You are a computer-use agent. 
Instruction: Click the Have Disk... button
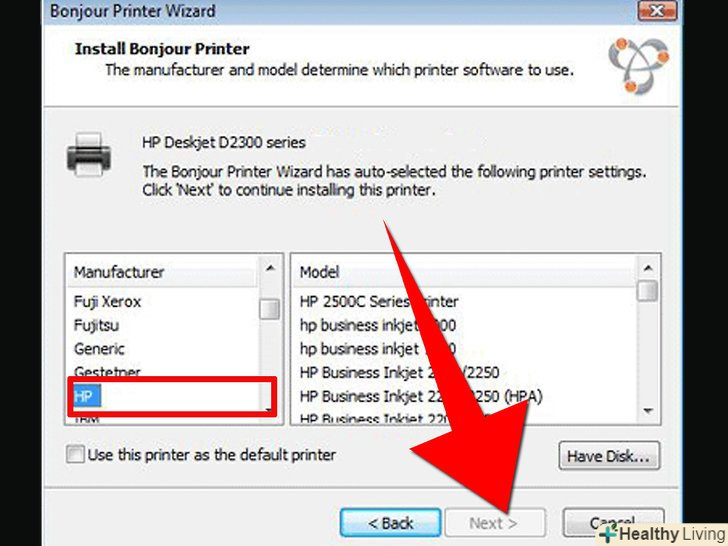pyautogui.click(x=609, y=456)
